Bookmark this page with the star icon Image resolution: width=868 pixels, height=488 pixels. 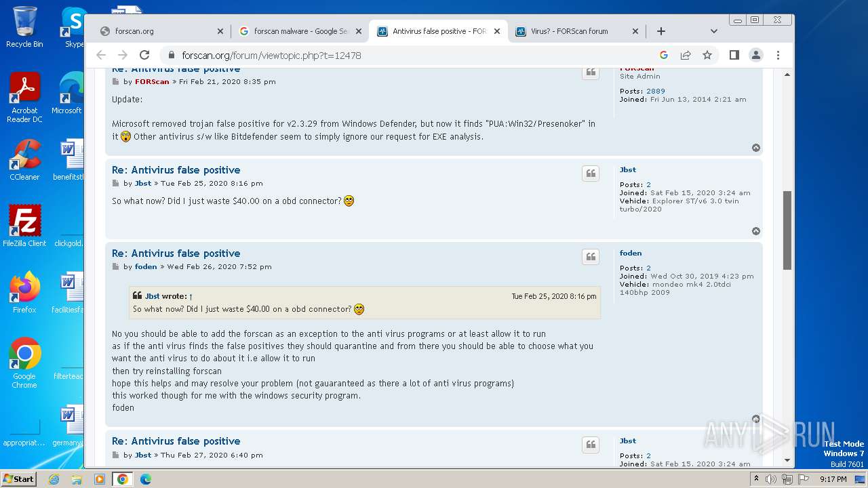point(707,55)
